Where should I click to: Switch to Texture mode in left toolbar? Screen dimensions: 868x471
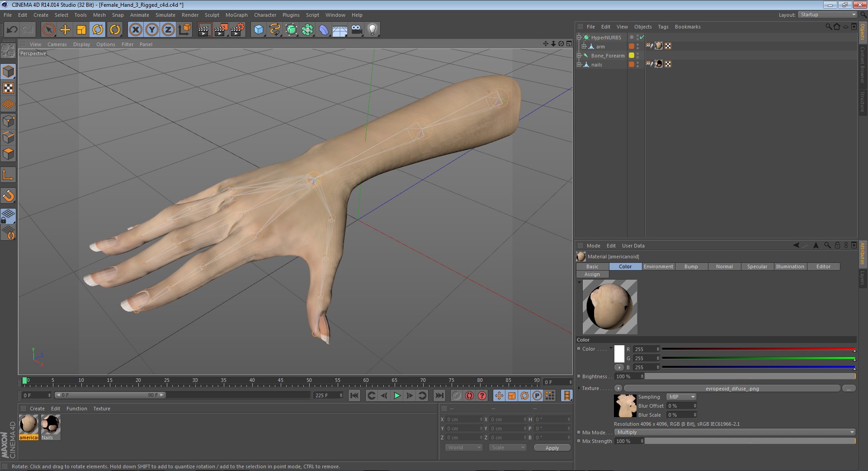click(8, 88)
